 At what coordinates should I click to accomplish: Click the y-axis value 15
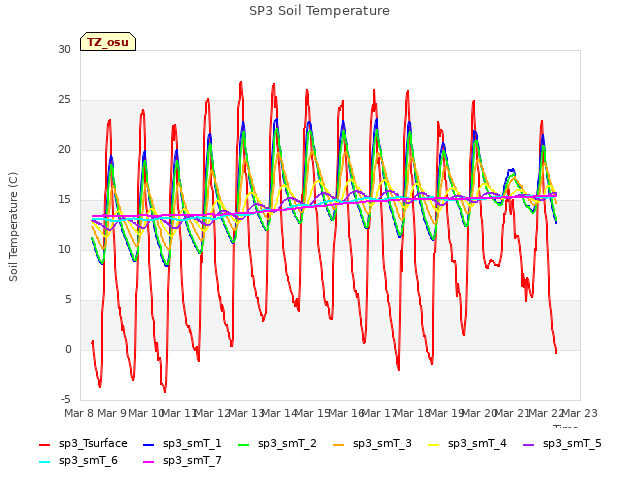[64, 200]
